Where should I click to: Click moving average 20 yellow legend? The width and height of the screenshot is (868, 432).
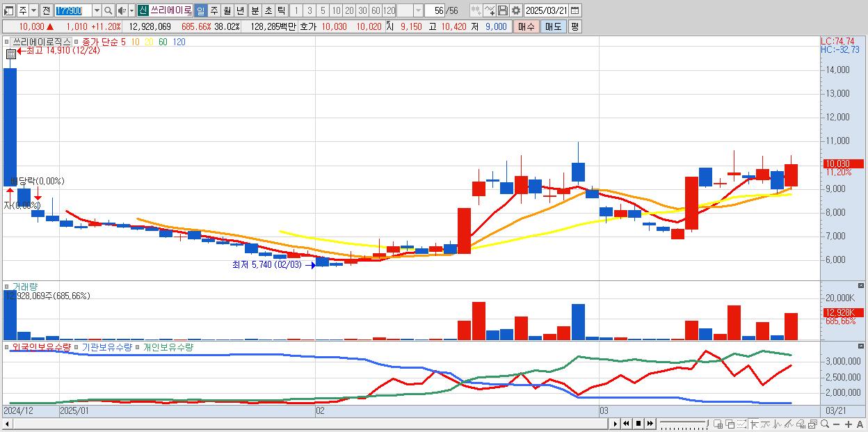point(149,42)
